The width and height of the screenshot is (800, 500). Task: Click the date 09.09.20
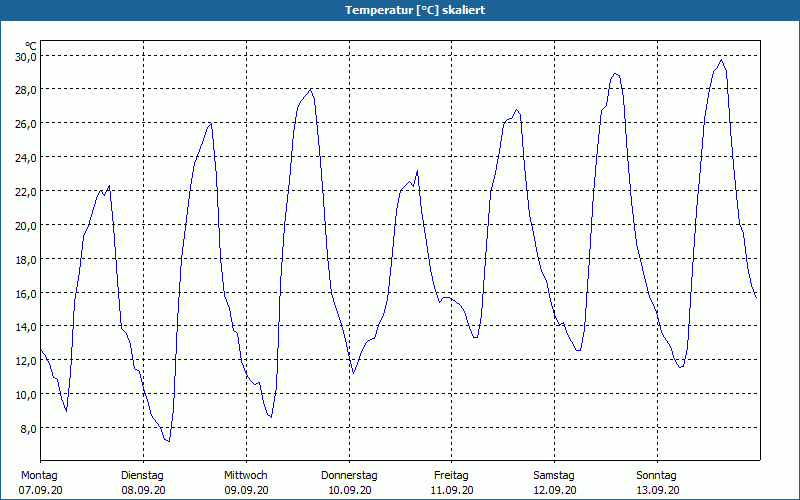(x=246, y=491)
